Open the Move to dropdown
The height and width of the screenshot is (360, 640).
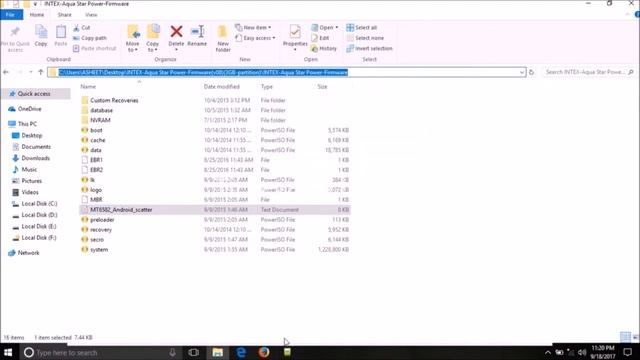(x=133, y=38)
